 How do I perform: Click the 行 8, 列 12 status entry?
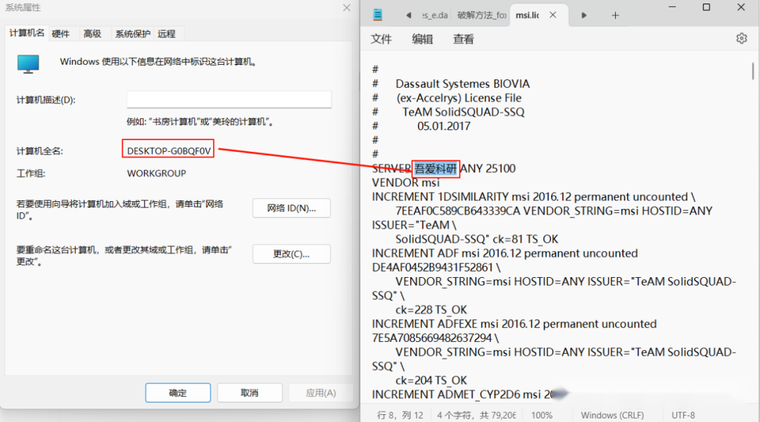tap(400, 415)
